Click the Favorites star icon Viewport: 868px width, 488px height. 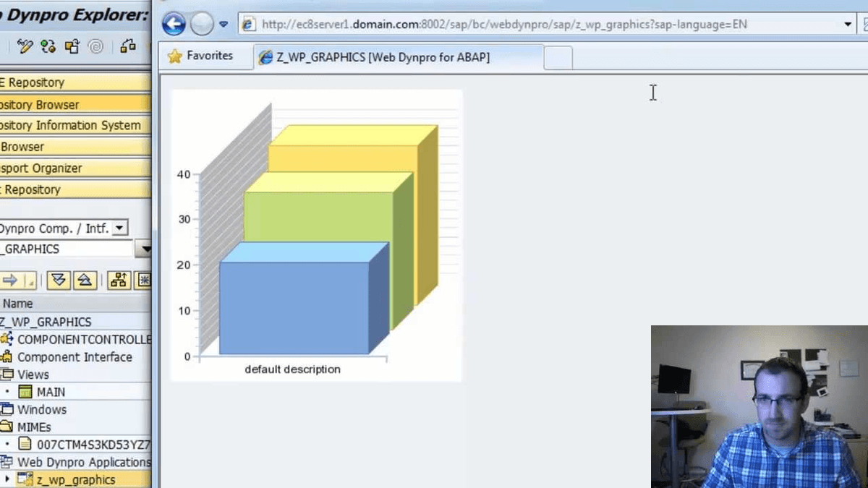(x=174, y=56)
